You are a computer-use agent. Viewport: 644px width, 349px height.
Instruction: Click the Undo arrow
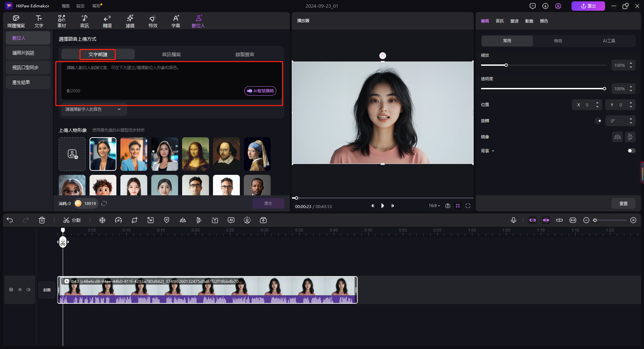coord(10,220)
